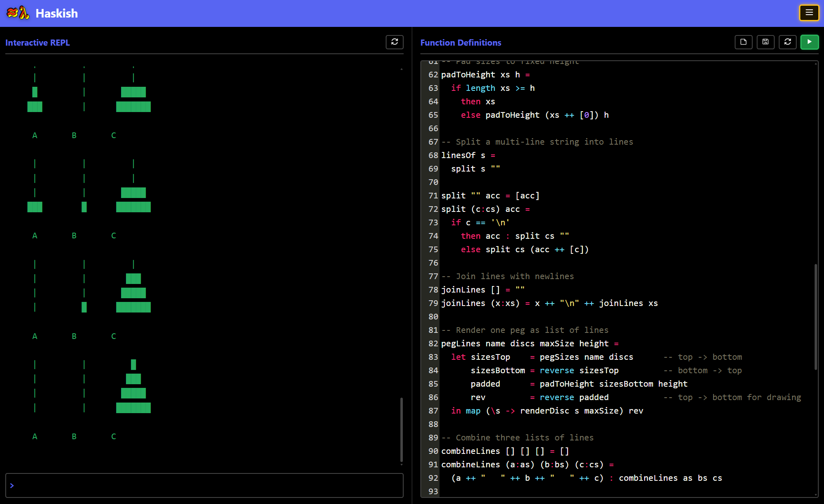Place cursor on line 62 padToHeight definition

pos(486,75)
